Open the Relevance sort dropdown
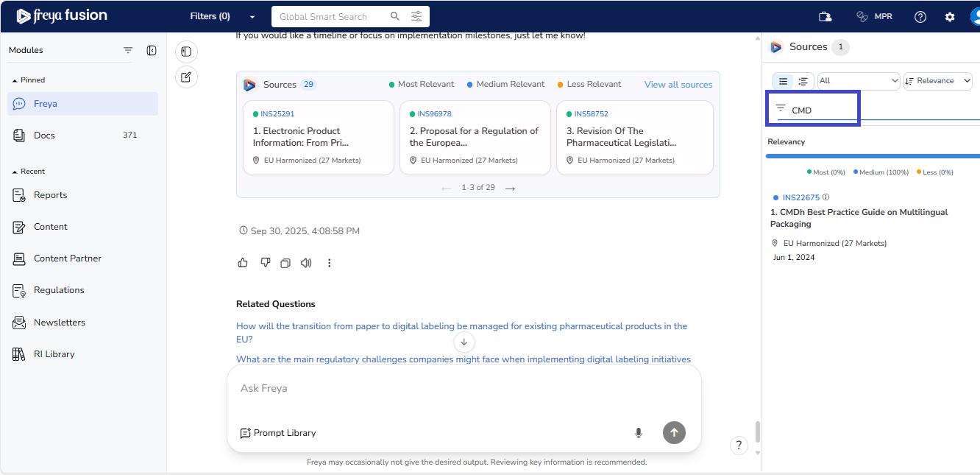 coord(937,81)
